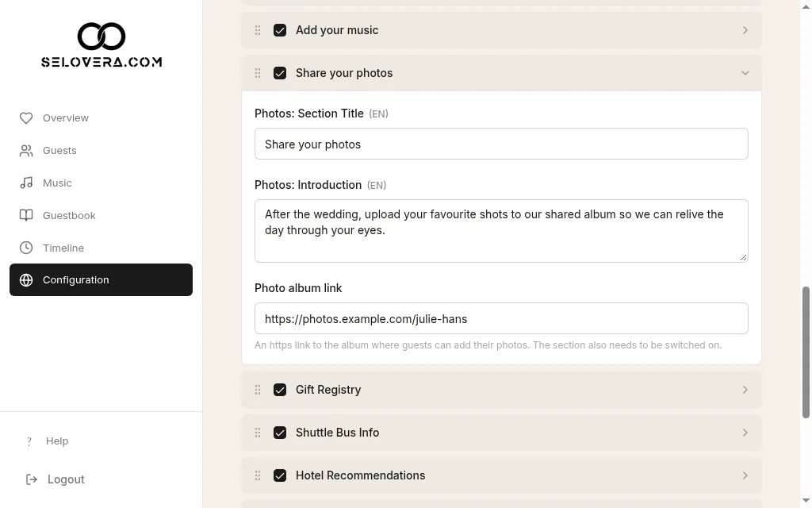
Task: Open the Guestbook page
Action: tap(101, 216)
